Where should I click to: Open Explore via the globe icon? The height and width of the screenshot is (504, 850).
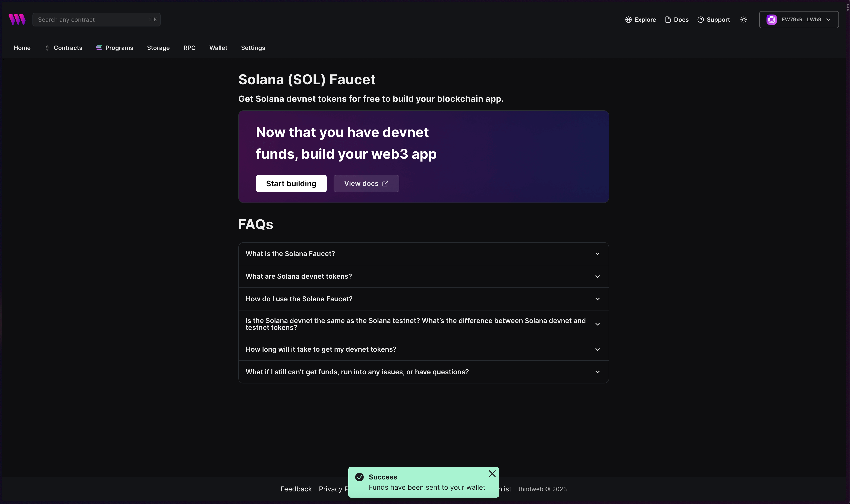coord(628,20)
